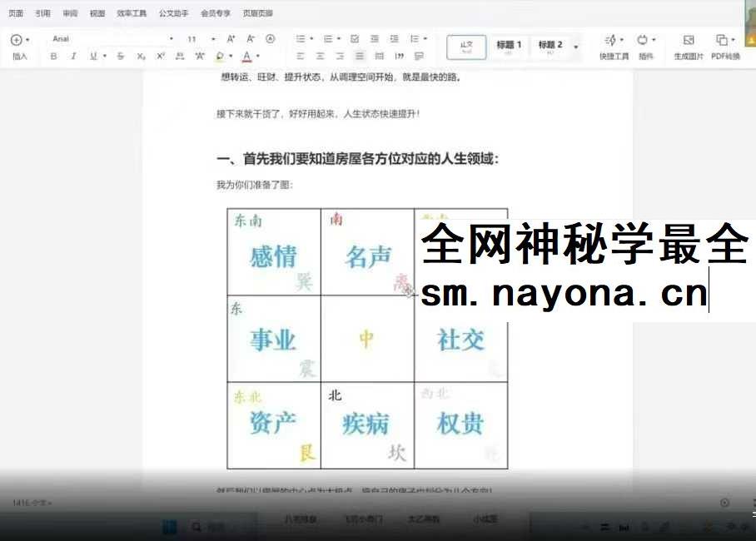Click the bulleted list icon
Viewport: 756px width, 541px height.
click(x=301, y=38)
